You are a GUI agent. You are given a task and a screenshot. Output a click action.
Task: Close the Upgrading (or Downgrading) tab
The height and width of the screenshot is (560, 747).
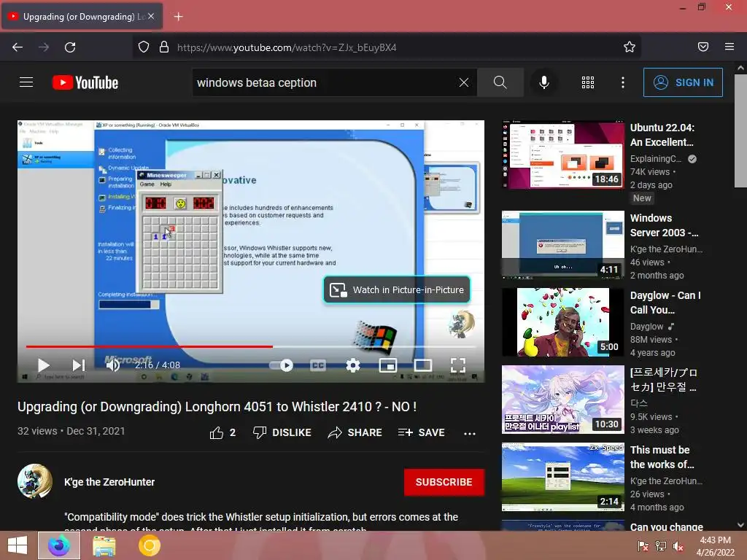click(150, 16)
